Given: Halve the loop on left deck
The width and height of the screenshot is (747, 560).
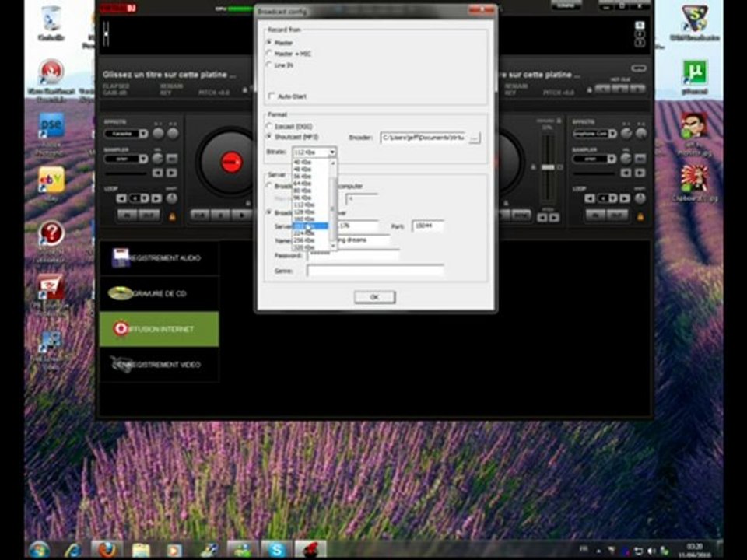Looking at the screenshot, I should pos(122,198).
